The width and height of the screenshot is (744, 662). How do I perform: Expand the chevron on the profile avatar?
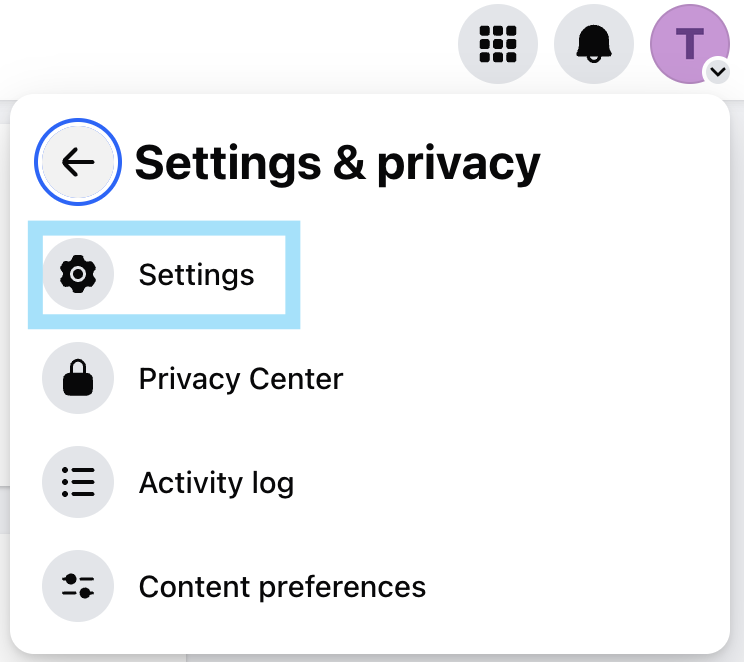tap(716, 72)
